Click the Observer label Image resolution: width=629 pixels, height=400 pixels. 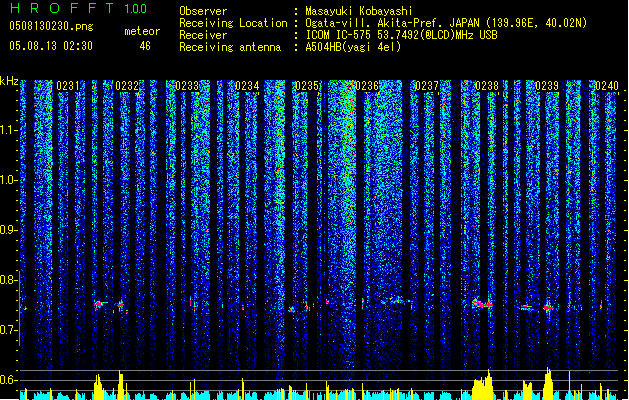[203, 11]
